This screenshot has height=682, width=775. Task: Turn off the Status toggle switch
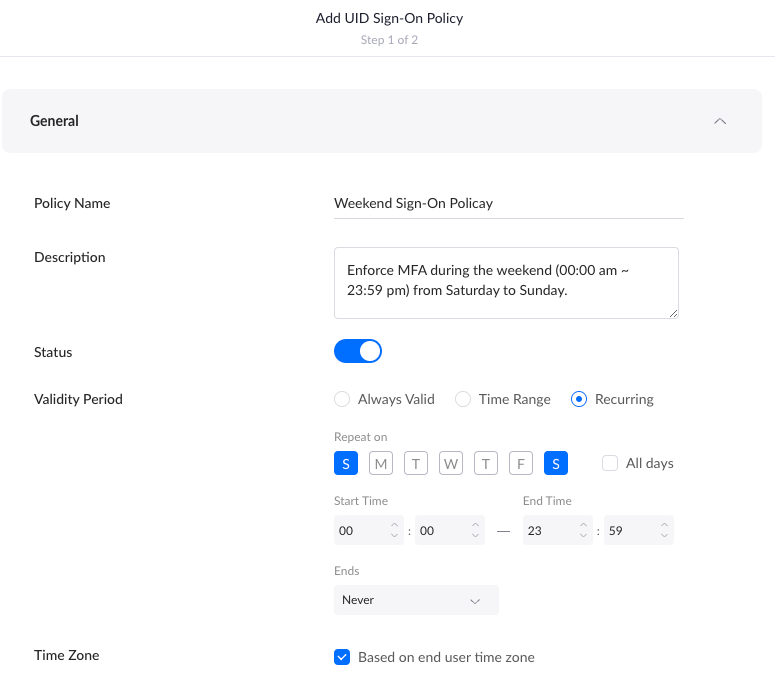[x=358, y=352]
